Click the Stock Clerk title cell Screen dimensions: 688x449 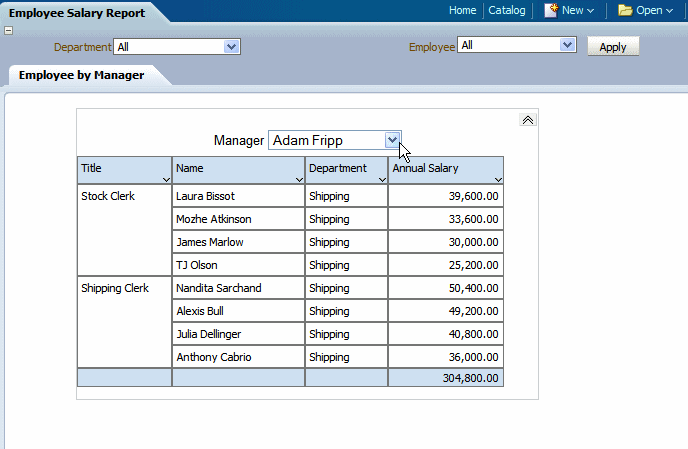108,196
